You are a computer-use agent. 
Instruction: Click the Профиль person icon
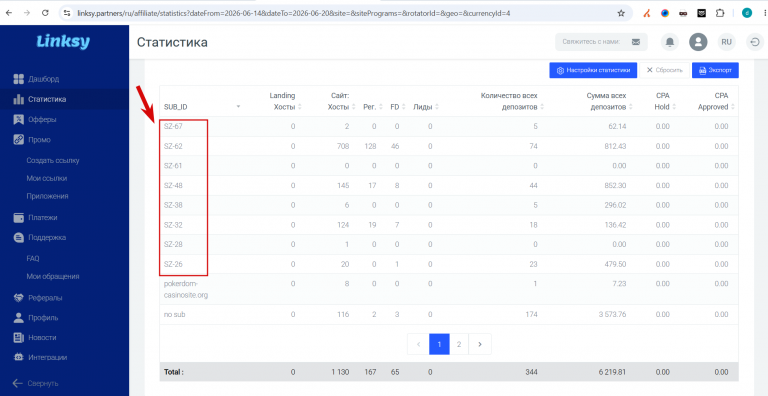click(x=19, y=318)
